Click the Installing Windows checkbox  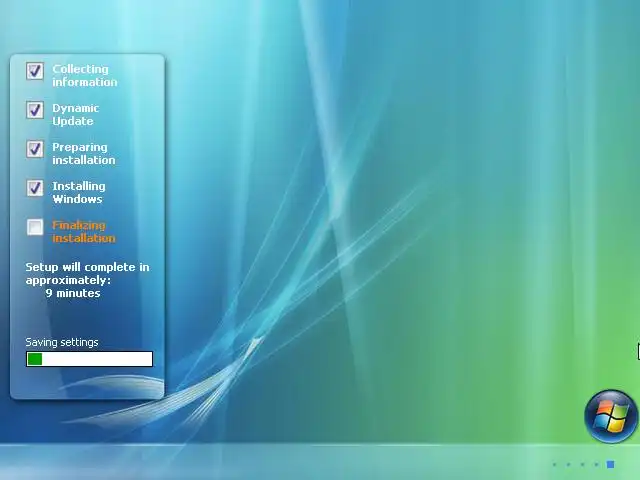pos(35,188)
